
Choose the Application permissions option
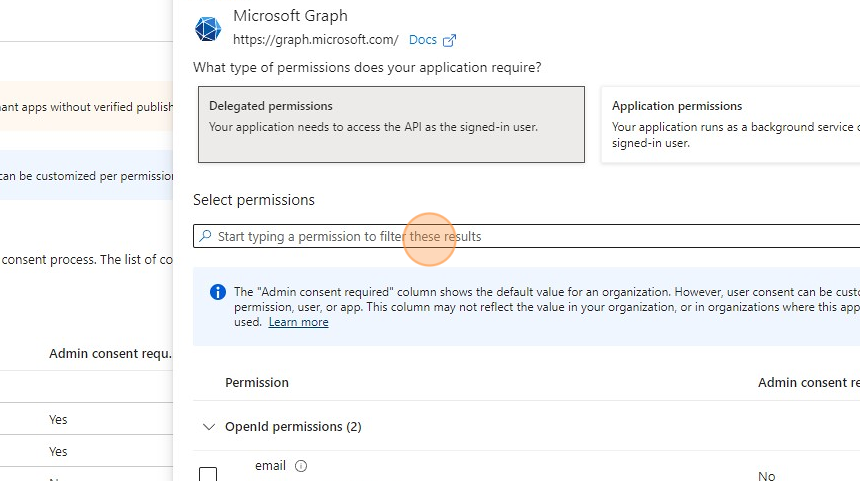[x=731, y=125]
